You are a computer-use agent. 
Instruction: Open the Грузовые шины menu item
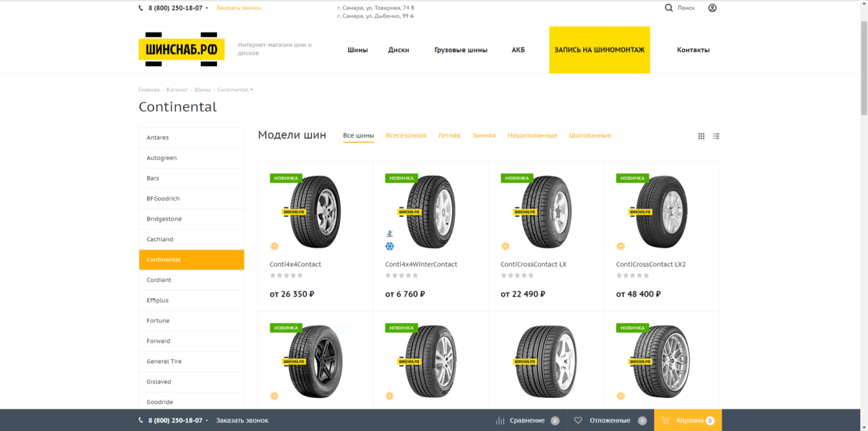[x=461, y=50]
